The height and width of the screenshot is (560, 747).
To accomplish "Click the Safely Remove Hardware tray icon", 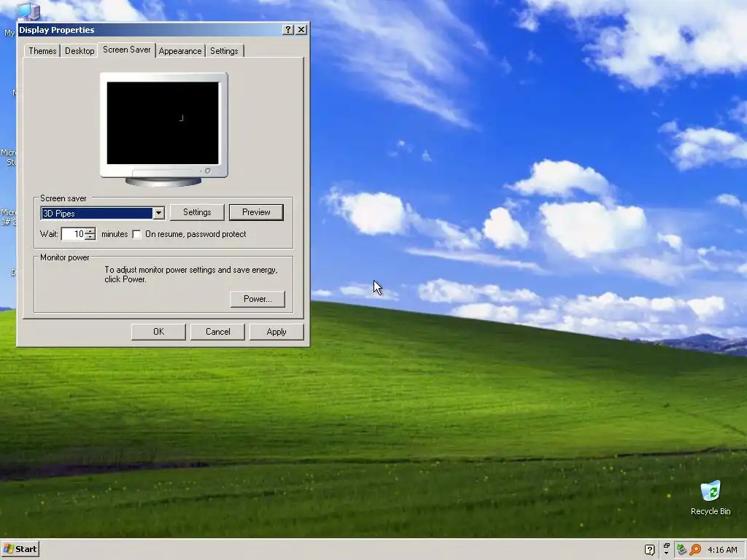I will (x=681, y=550).
